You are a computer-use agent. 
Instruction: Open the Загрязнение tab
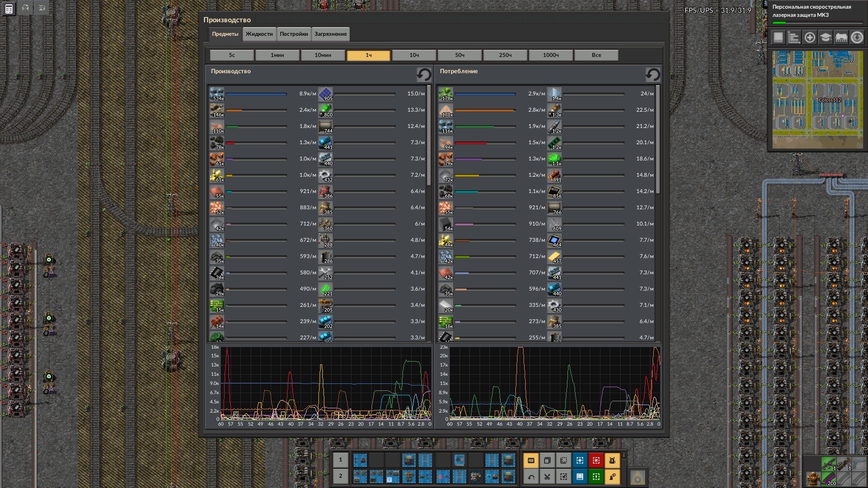(330, 34)
